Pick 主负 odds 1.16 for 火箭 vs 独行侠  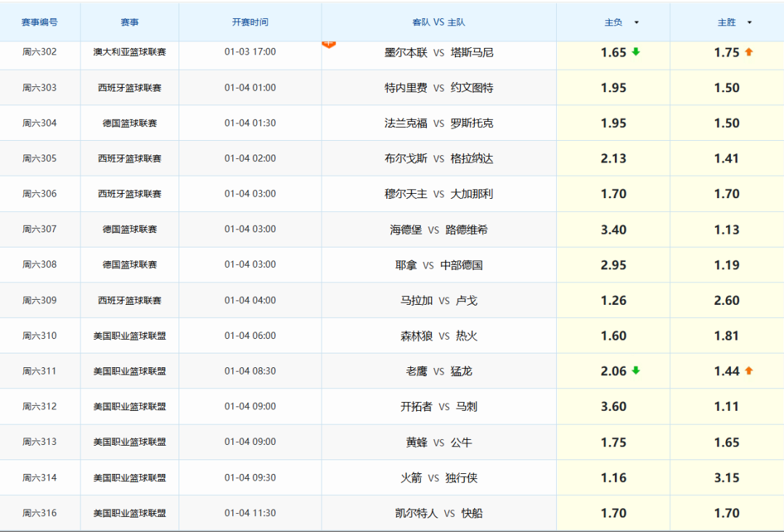tap(613, 478)
